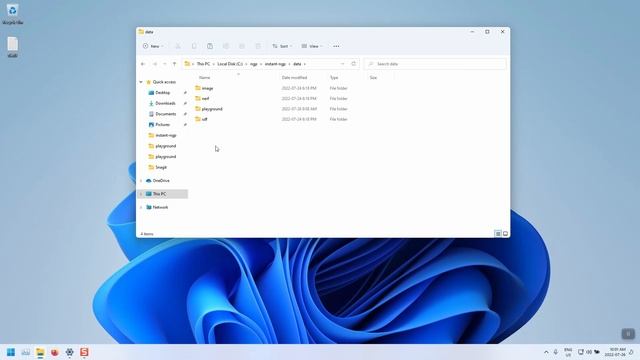Click the volume tray icon

pyautogui.click(x=589, y=352)
